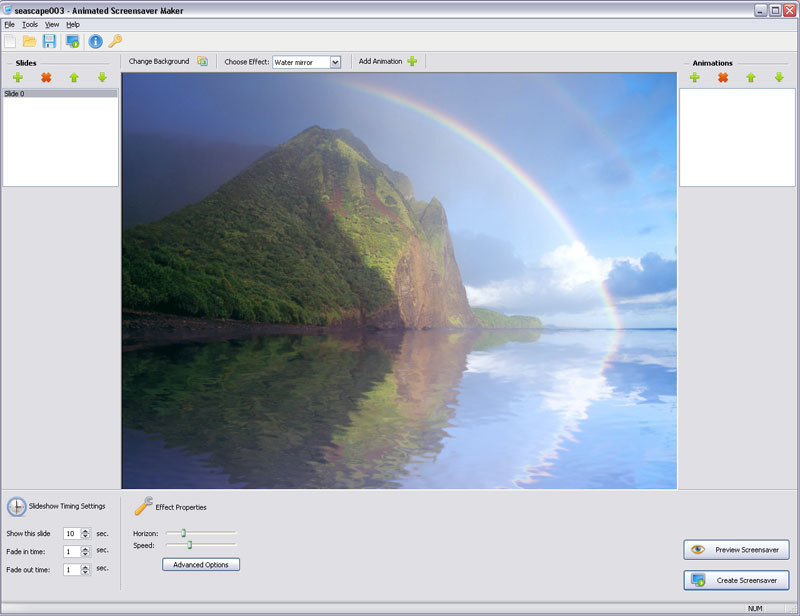Click the About info icon in toolbar
This screenshot has width=800, height=616.
pos(95,41)
